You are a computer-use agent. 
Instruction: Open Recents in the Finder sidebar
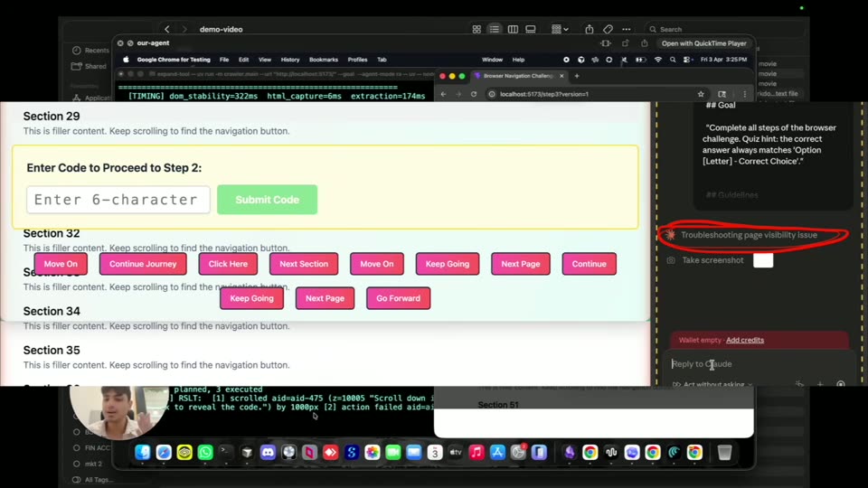(90, 51)
